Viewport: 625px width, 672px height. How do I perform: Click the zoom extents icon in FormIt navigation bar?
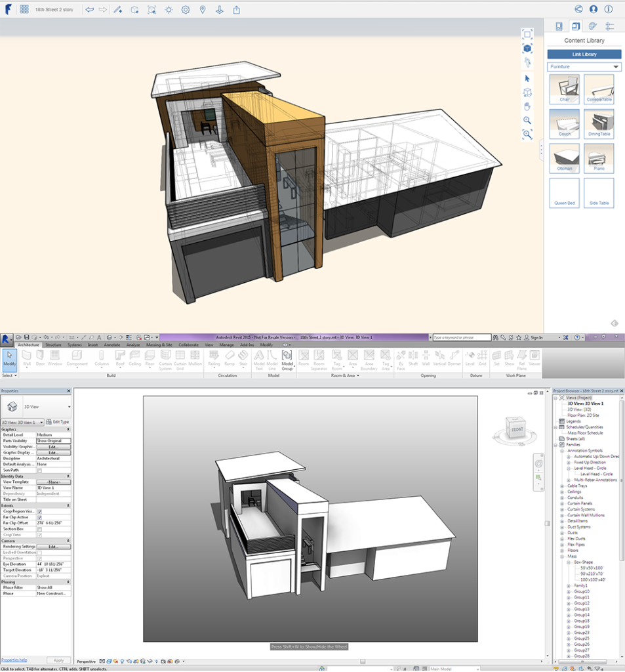[527, 135]
